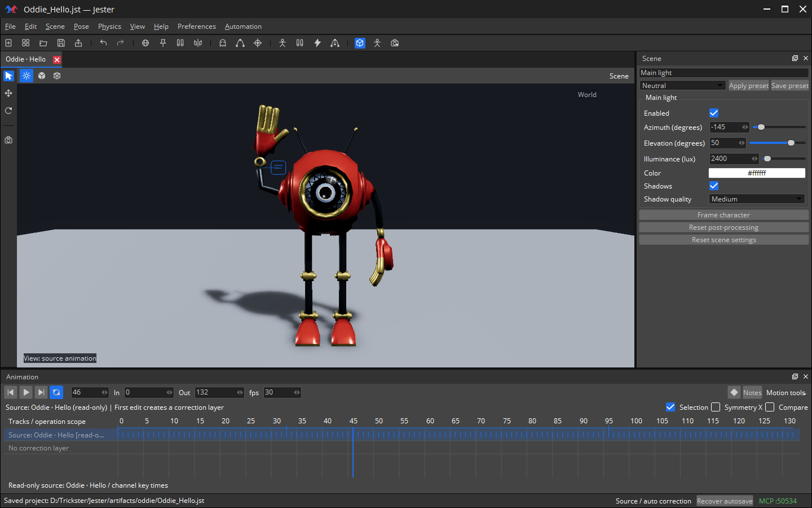Click the camera icon in left sidebar
This screenshot has width=812, height=508.
pyautogui.click(x=8, y=140)
